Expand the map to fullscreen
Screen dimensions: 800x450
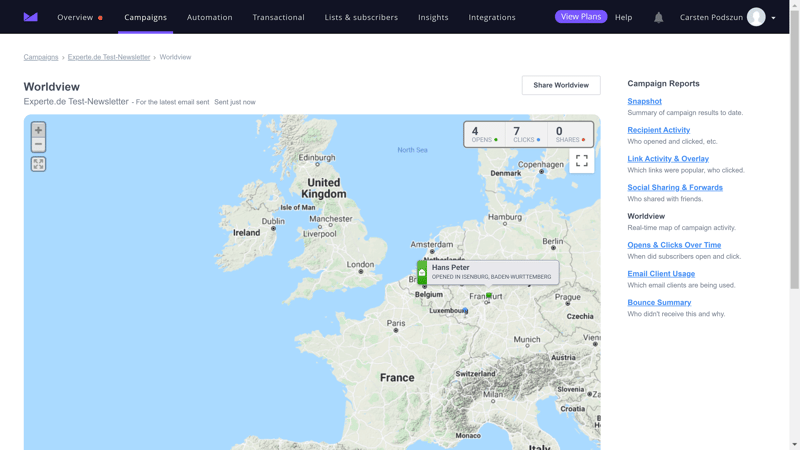(x=581, y=161)
